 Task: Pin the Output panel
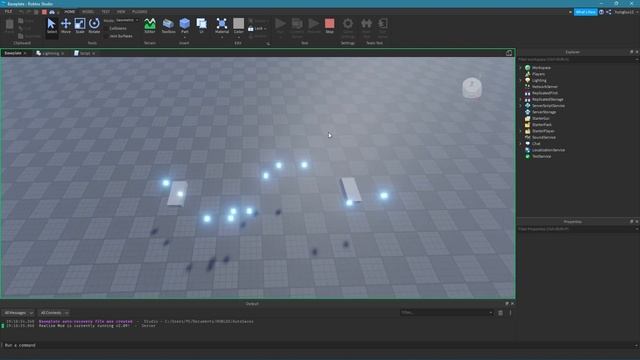coord(507,304)
